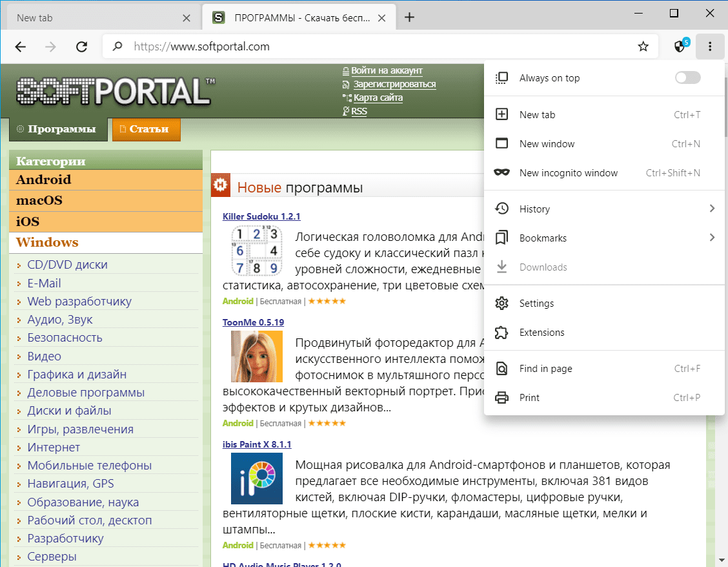Click the SOFTPORTAL logo
The image size is (728, 567).
pyautogui.click(x=115, y=91)
